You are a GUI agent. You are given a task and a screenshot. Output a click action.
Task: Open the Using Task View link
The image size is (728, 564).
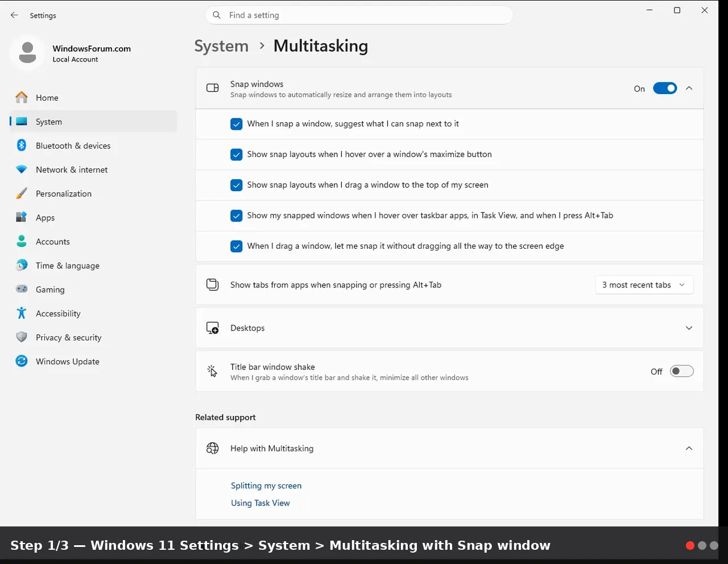pyautogui.click(x=260, y=503)
